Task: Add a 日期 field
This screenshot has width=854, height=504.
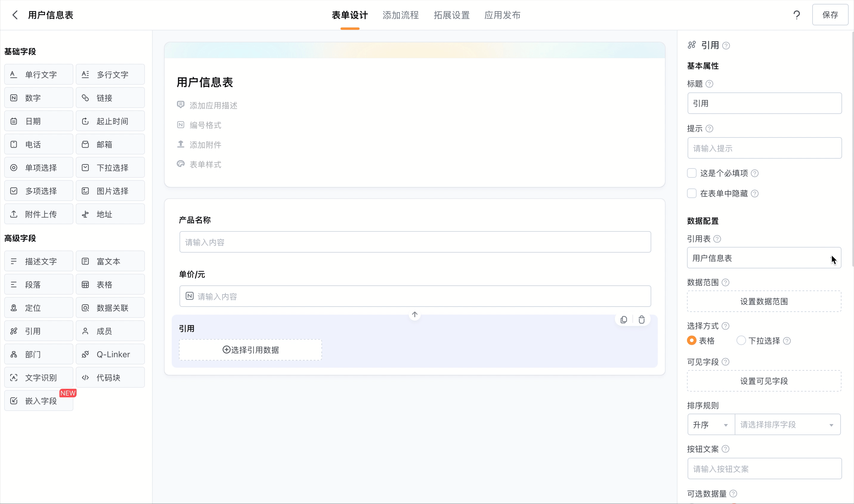Action: [39, 121]
